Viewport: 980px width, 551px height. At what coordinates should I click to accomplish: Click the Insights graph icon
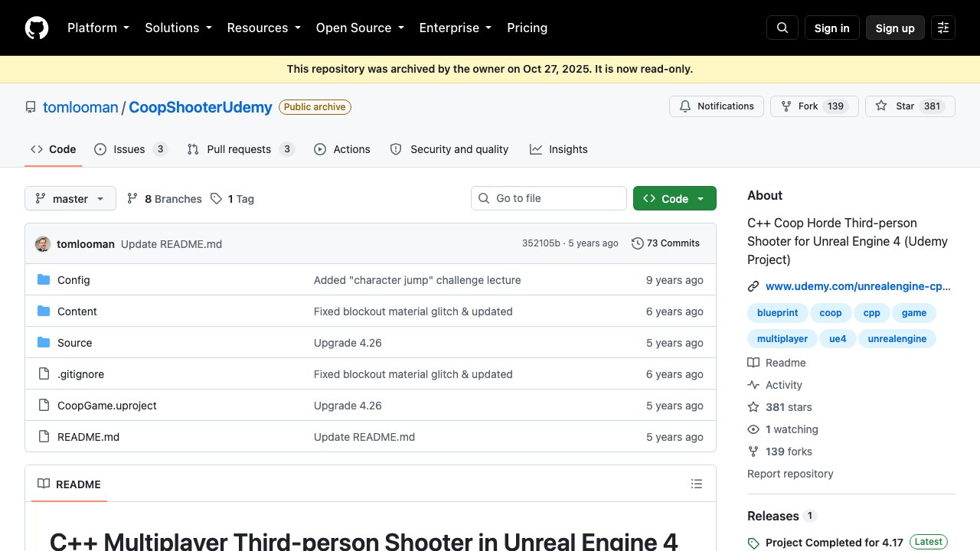(536, 149)
